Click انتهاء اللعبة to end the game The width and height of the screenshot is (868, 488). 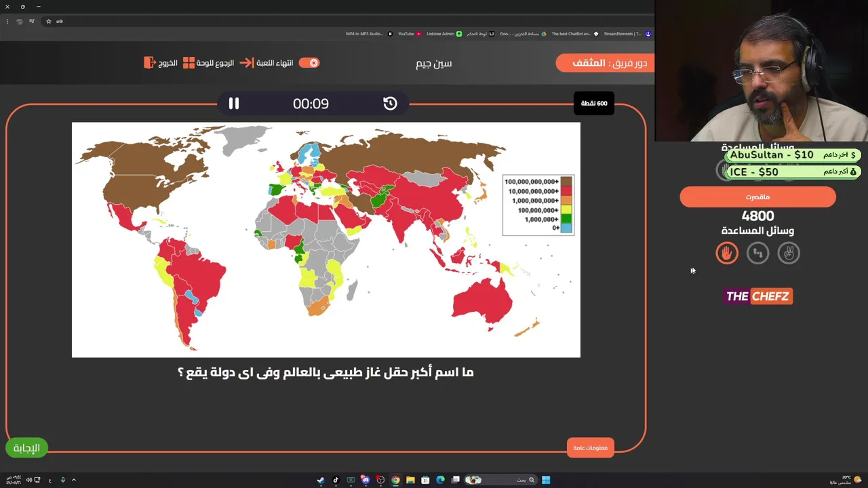point(267,62)
